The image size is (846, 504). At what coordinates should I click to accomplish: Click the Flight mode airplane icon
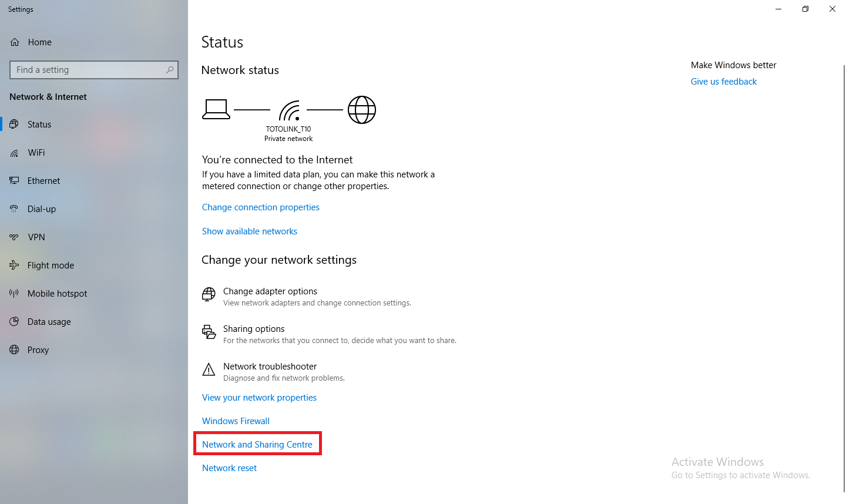coord(14,266)
